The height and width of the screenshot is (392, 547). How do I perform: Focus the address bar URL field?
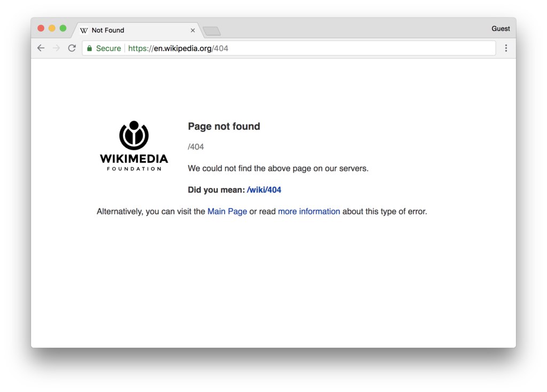(289, 48)
